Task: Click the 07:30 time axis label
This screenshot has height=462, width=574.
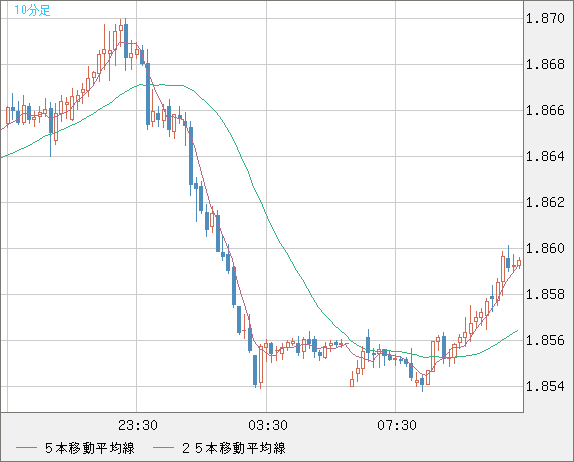Action: pos(397,425)
